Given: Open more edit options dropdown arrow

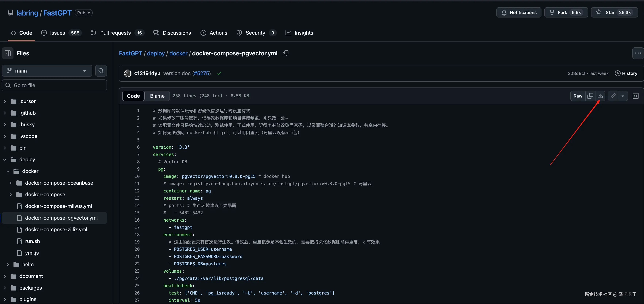Looking at the screenshot, I should point(623,96).
